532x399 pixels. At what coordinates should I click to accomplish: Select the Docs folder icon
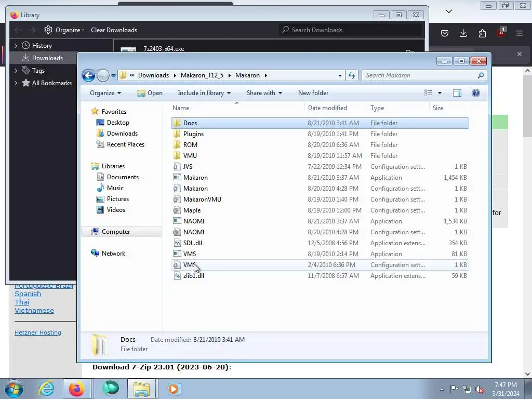(x=177, y=123)
